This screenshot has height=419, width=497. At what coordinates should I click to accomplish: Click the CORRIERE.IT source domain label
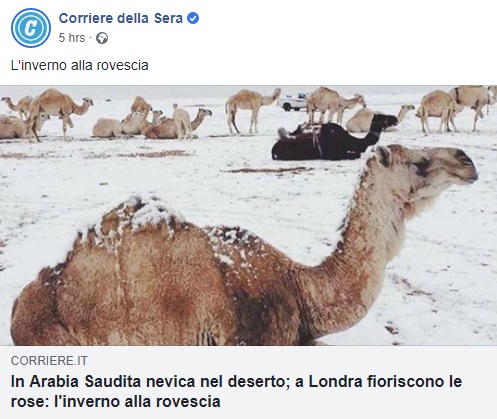pos(49,361)
